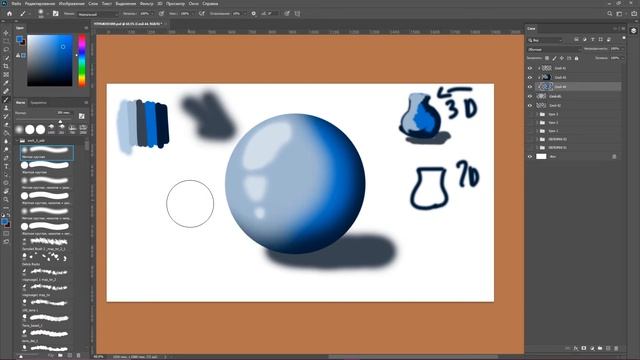Toggle pressure for opacity button
This screenshot has height=360, width=640.
[161, 13]
